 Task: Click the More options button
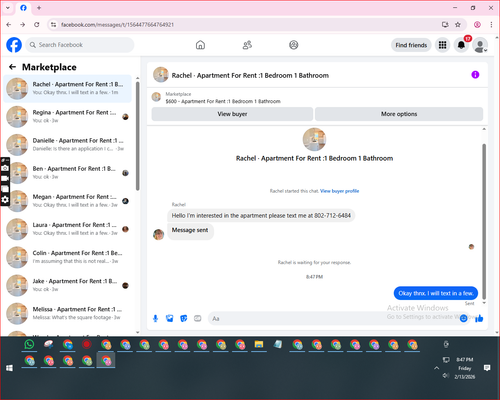[399, 114]
